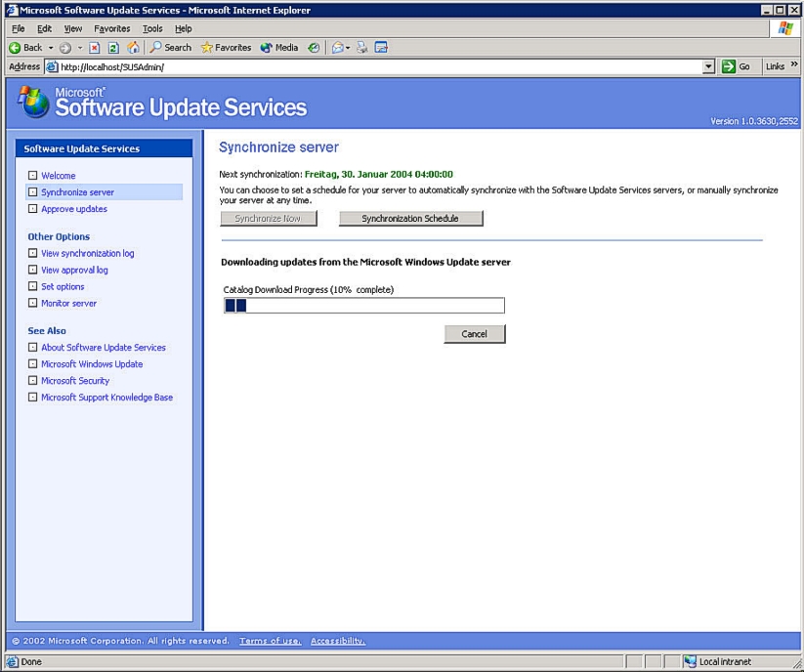Open the Favorites star button
The image size is (804, 672).
[226, 48]
